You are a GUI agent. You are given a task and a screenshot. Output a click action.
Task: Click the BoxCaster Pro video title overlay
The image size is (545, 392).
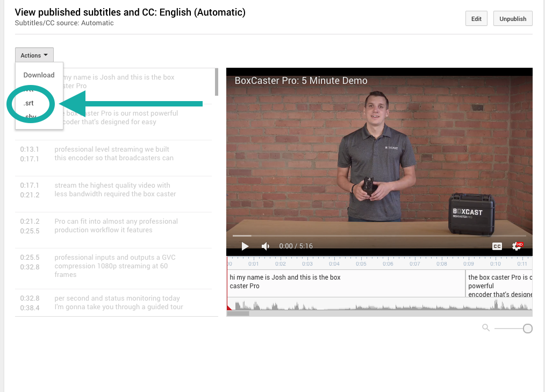301,81
